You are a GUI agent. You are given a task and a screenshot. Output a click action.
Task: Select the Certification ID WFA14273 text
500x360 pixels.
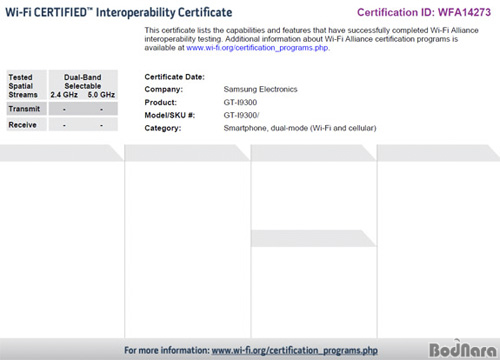pyautogui.click(x=424, y=12)
